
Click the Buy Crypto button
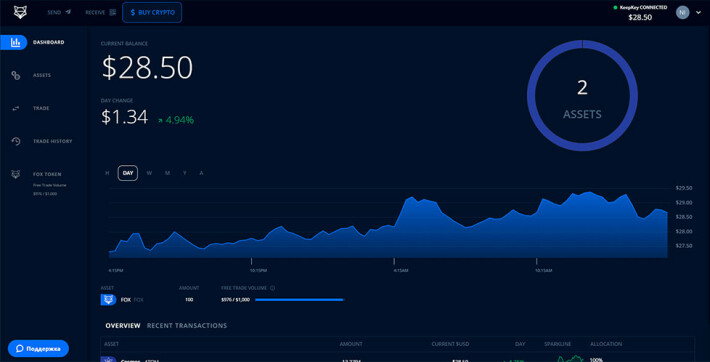(x=152, y=13)
